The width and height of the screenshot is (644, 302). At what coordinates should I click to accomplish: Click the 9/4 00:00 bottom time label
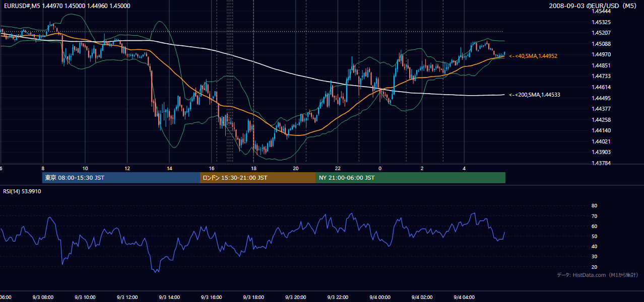click(380, 297)
